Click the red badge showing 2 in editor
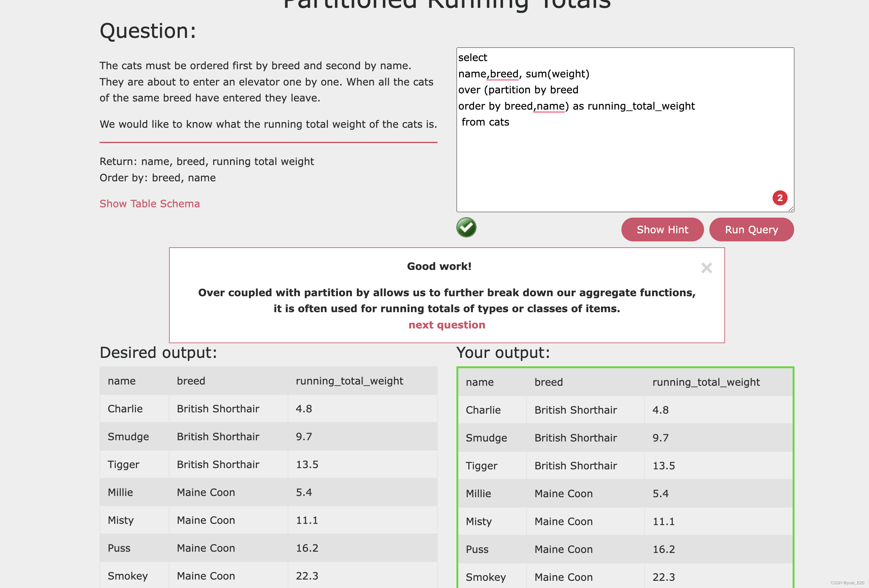This screenshot has height=588, width=869. 780,198
